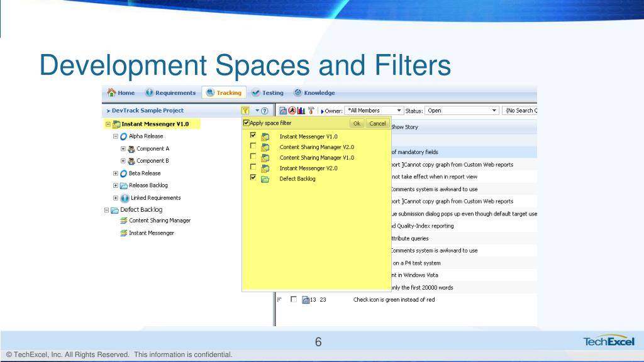Open the small dropdown arrow next to the filter funnel
The image size is (644, 362).
pos(257,111)
